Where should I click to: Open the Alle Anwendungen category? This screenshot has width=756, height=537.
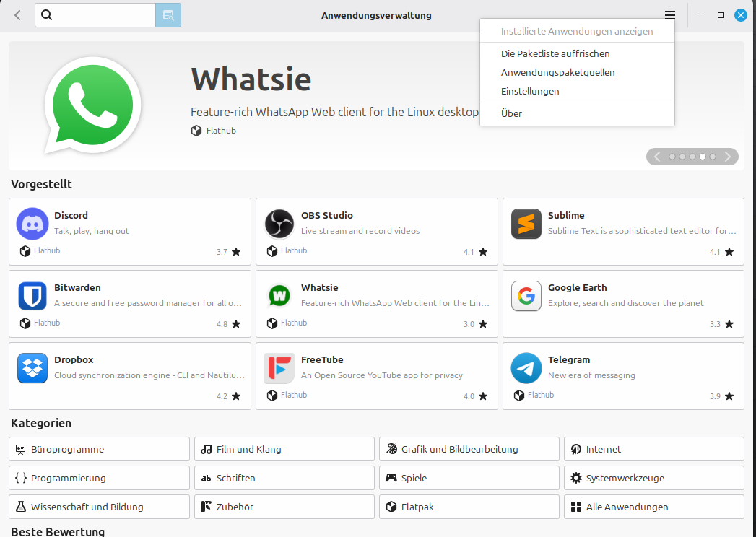point(654,507)
